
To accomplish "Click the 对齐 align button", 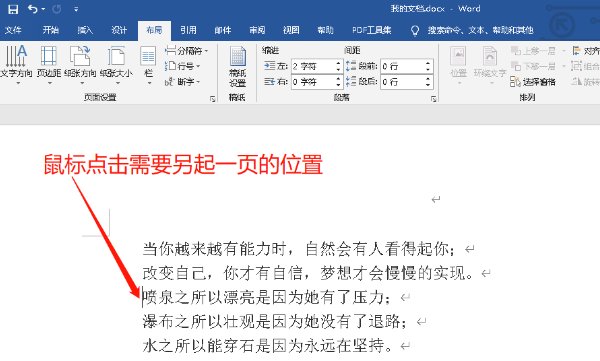I will [x=585, y=51].
